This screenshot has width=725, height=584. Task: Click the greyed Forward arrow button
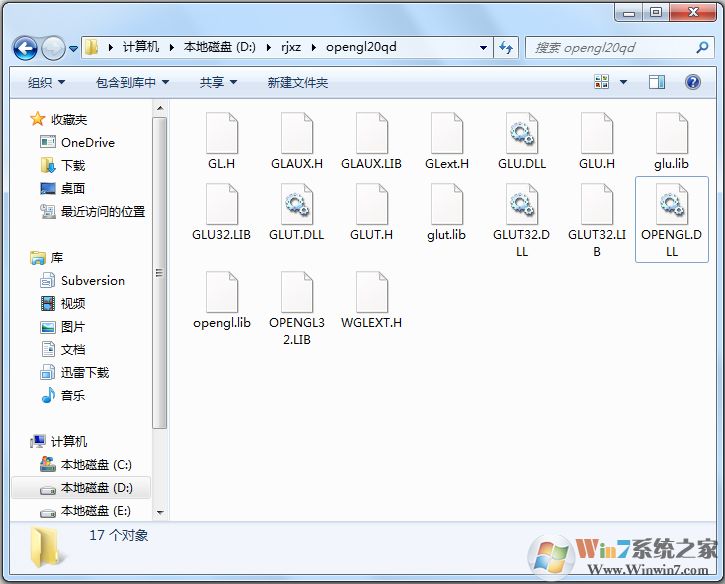point(53,48)
